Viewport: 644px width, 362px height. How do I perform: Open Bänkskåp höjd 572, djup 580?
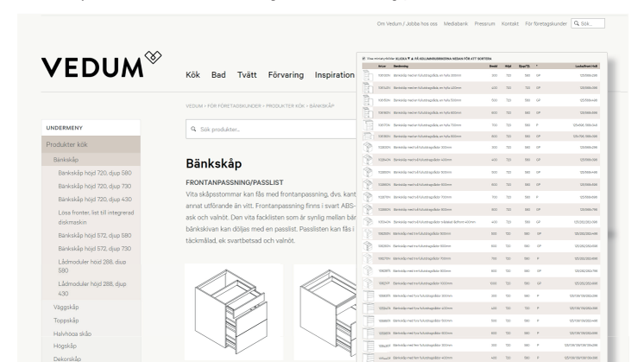coord(94,236)
